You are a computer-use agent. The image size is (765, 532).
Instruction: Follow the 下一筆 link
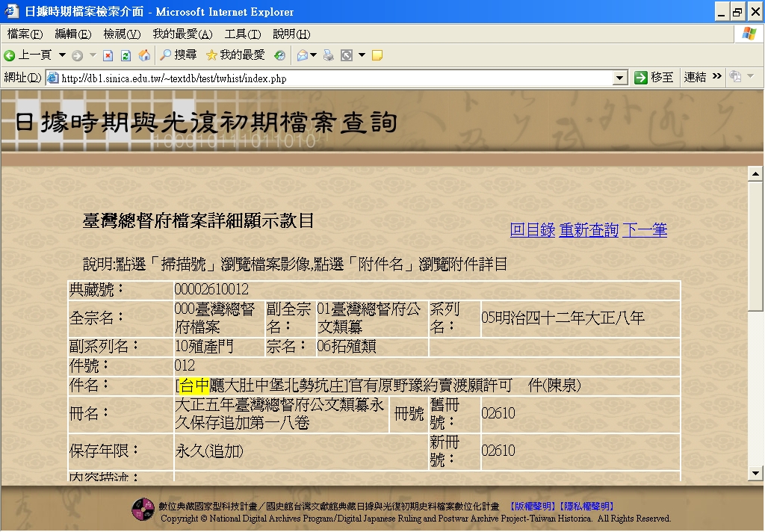click(644, 230)
